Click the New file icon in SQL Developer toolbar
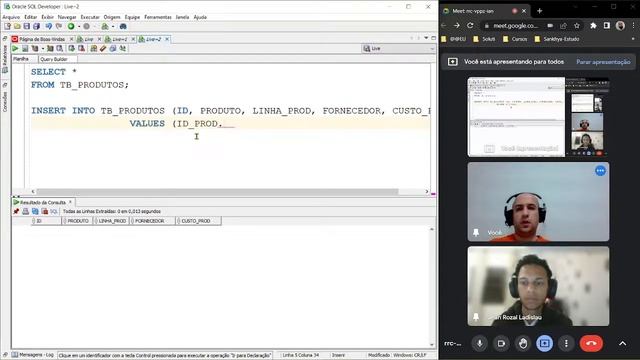The height and width of the screenshot is (360, 640). (7, 27)
